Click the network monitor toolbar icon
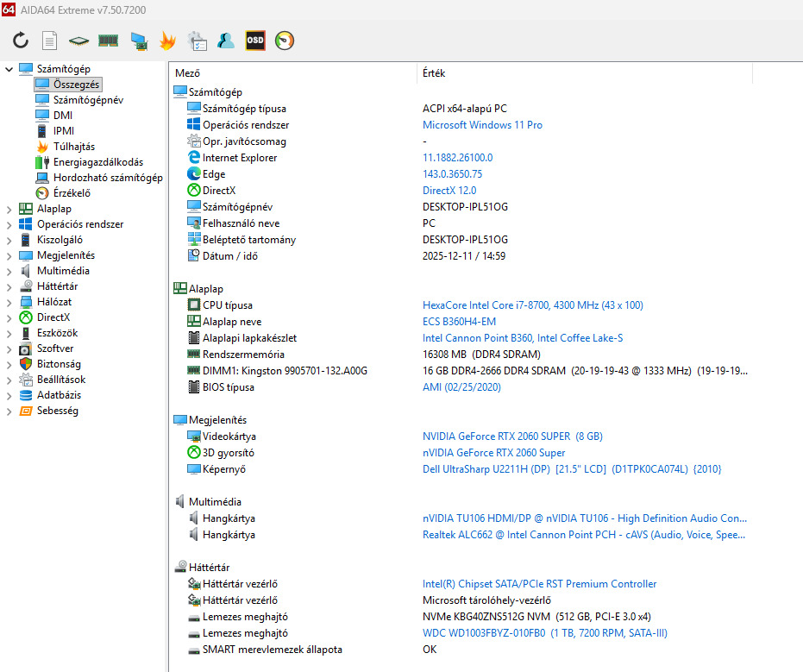The image size is (803, 672). 139,41
